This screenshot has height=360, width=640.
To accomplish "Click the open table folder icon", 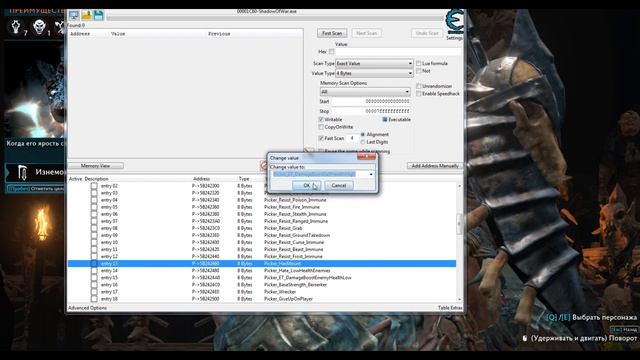I will [87, 16].
